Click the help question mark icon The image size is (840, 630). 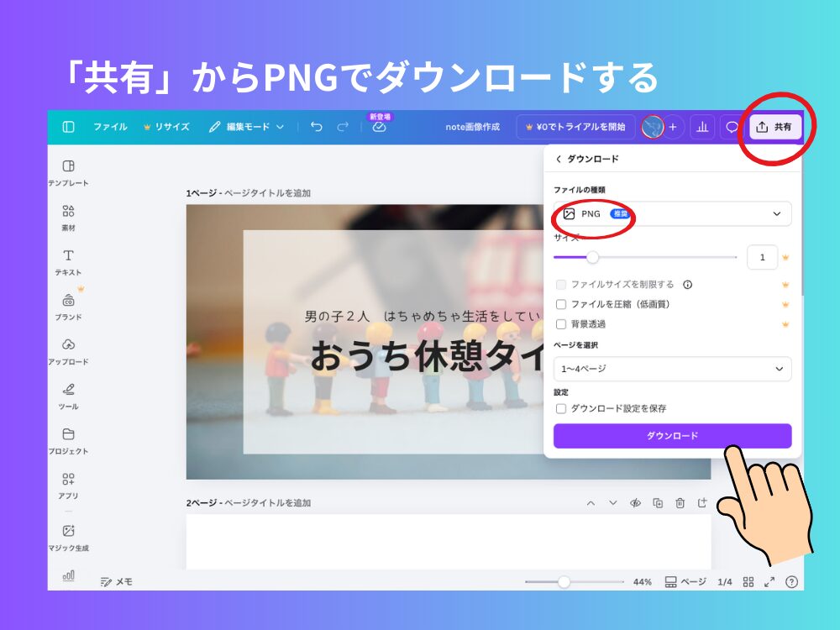[791, 581]
